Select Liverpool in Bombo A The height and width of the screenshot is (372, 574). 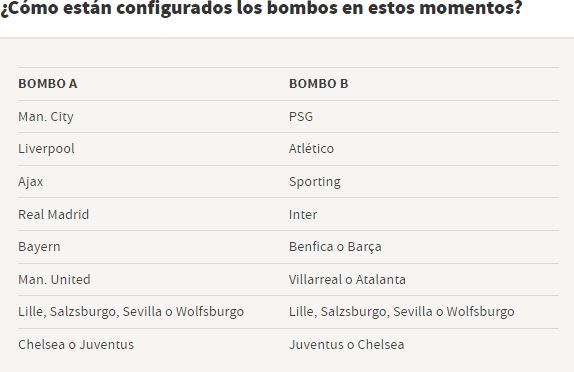coord(46,149)
